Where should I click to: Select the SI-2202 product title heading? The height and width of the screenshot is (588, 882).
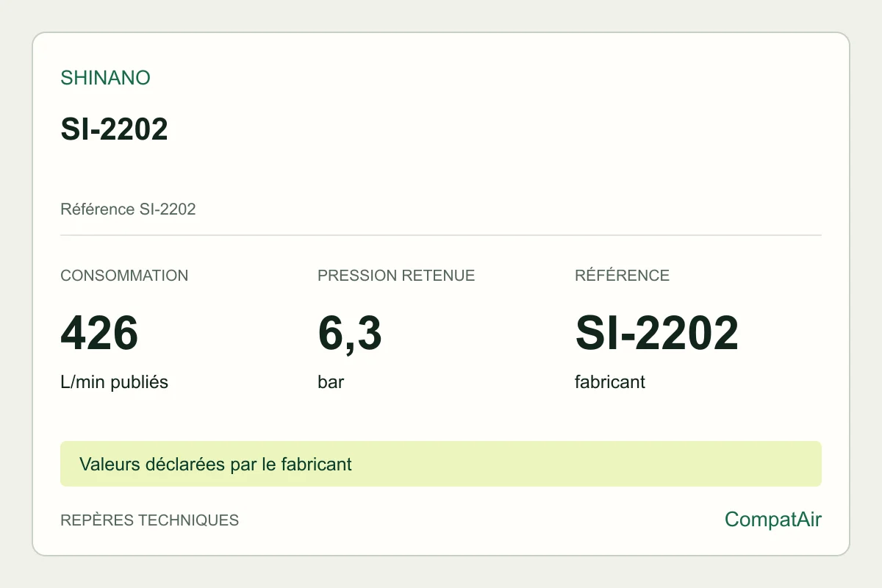tap(114, 129)
